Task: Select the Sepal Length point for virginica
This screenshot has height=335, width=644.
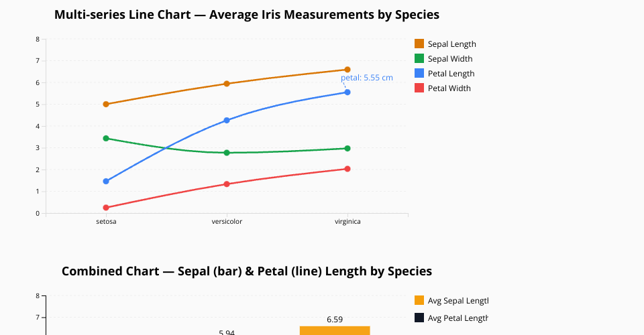Action: pyautogui.click(x=347, y=70)
